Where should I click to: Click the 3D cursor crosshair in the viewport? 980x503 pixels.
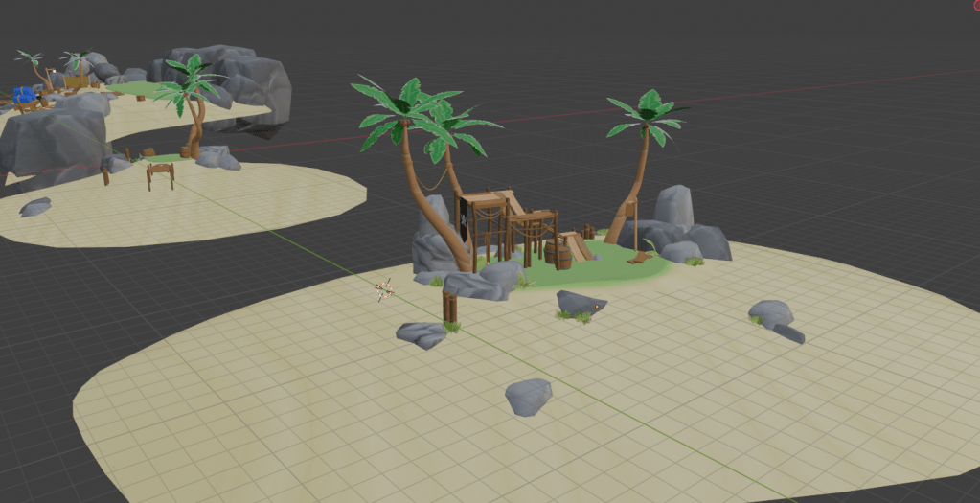point(385,289)
